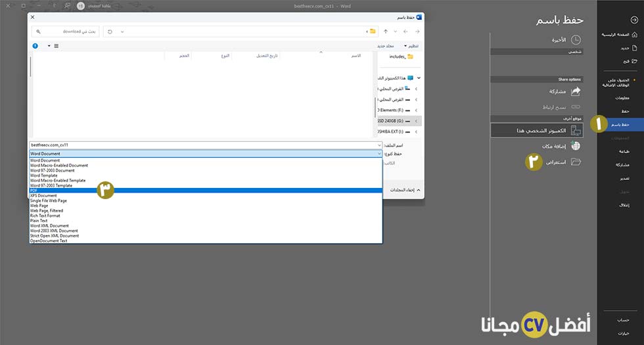Open Export (تصدير) in backstage menu

click(x=625, y=178)
